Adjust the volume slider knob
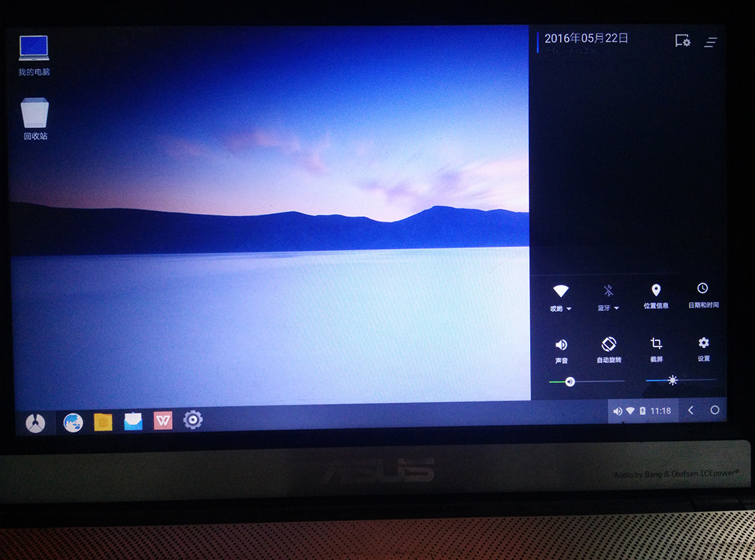The height and width of the screenshot is (560, 755). 570,382
